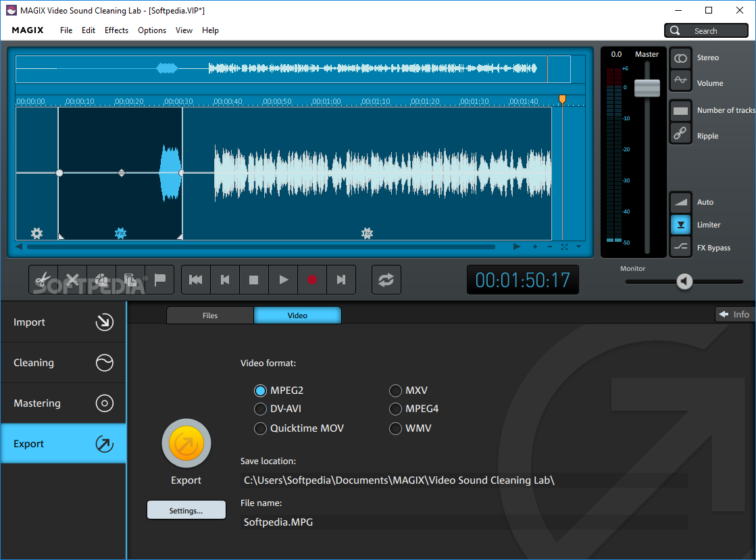Click the Monitor speaker slider knob
This screenshot has height=560, width=756.
click(x=684, y=282)
